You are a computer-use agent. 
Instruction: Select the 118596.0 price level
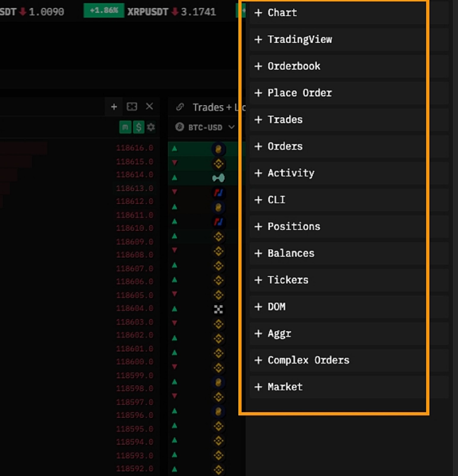pos(135,415)
